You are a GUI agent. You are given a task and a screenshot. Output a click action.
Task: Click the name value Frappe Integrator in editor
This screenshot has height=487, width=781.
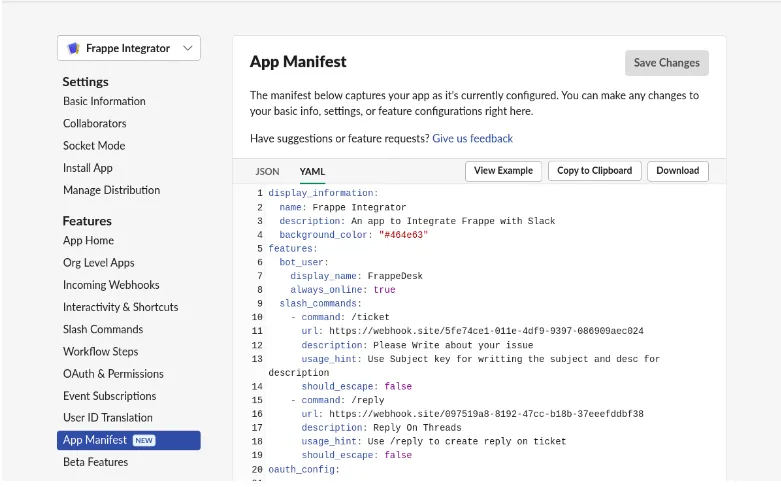[359, 207]
